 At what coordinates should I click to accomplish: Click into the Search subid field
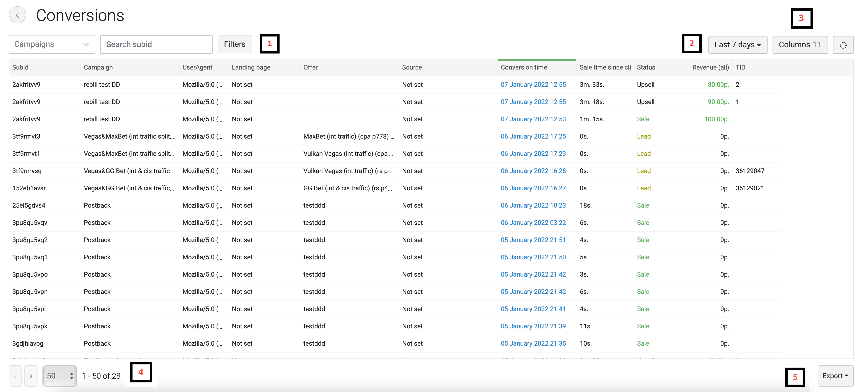coord(156,44)
